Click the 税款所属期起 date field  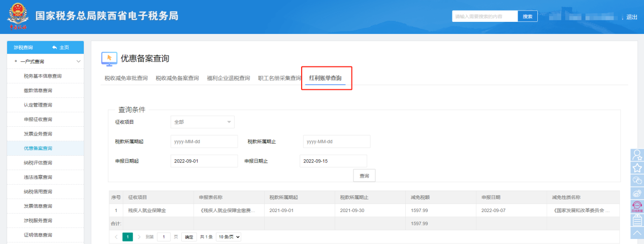coord(204,142)
